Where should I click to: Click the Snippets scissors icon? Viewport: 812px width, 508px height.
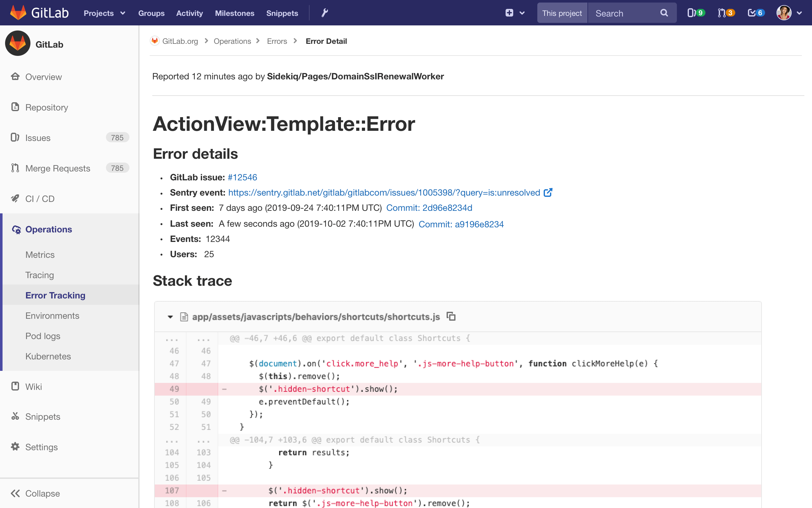coord(15,416)
